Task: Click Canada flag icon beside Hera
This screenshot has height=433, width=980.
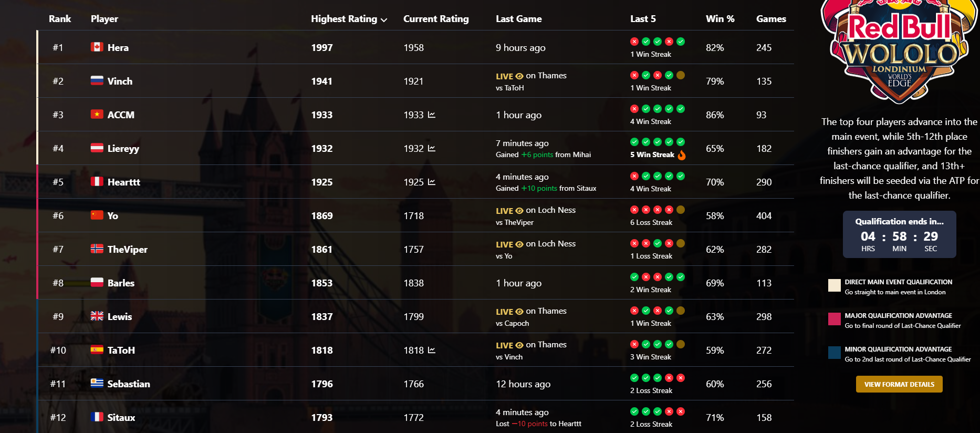Action: click(x=97, y=47)
